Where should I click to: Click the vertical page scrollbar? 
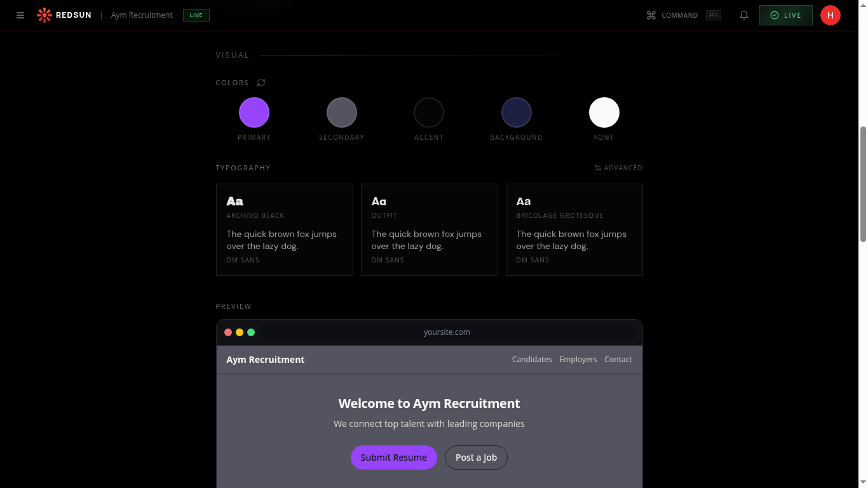pyautogui.click(x=863, y=184)
